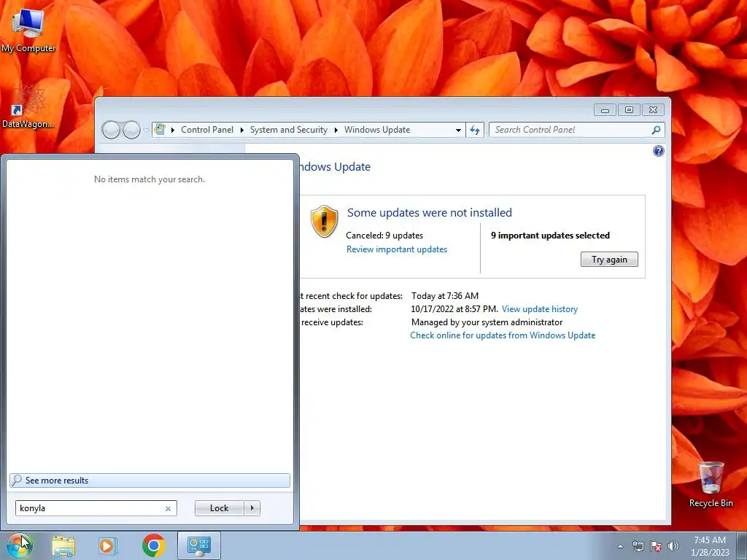747x560 pixels.
Task: Open the Recycle Bin
Action: pos(711,485)
